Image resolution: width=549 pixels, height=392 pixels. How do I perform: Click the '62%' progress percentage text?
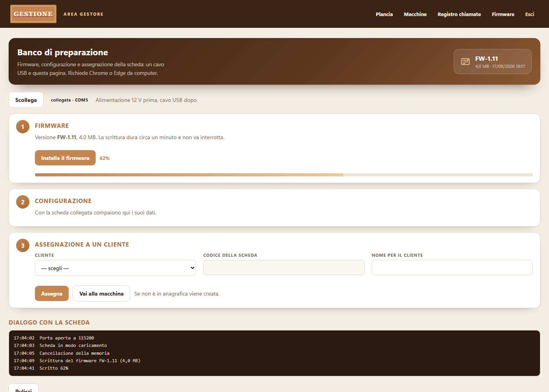pos(105,158)
